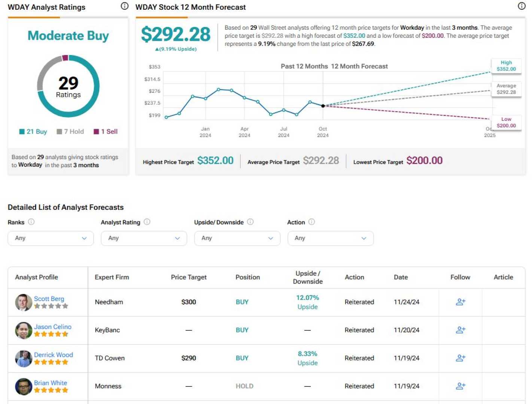Click Average Price Target $292.28 value
This screenshot has height=404, width=532.
[x=321, y=160]
